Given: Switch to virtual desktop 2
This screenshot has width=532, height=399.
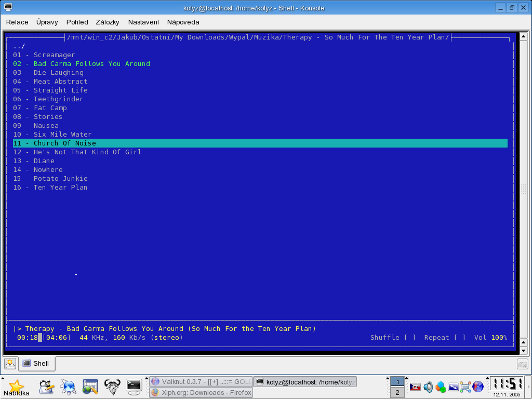Looking at the screenshot, I should click(x=397, y=393).
